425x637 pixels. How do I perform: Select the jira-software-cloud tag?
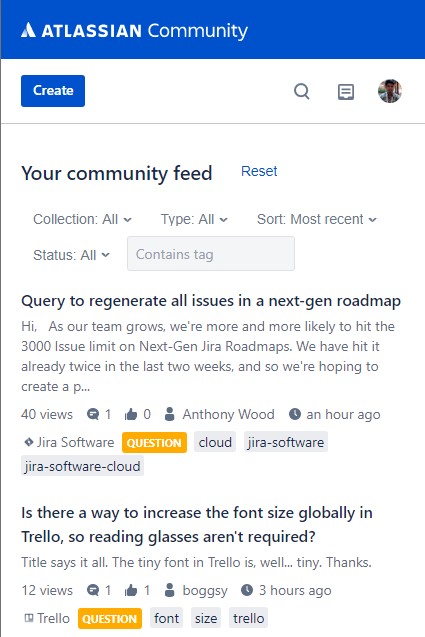click(82, 466)
